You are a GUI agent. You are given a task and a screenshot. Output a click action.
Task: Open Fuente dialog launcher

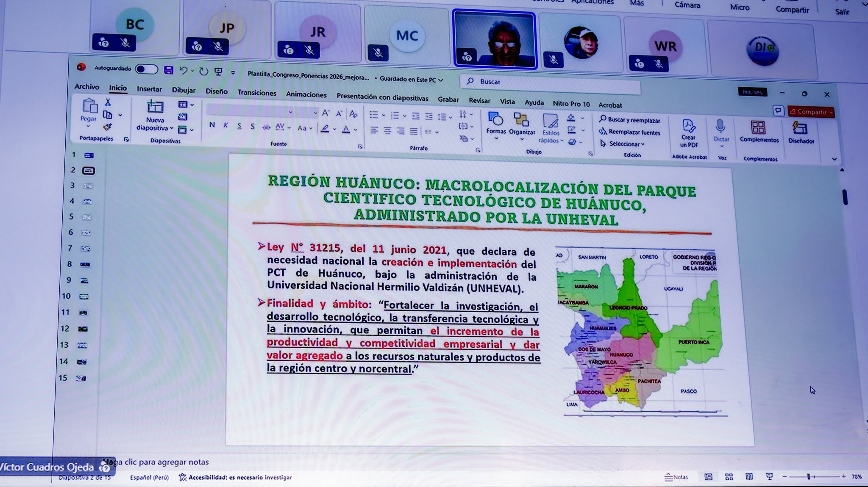pyautogui.click(x=360, y=147)
